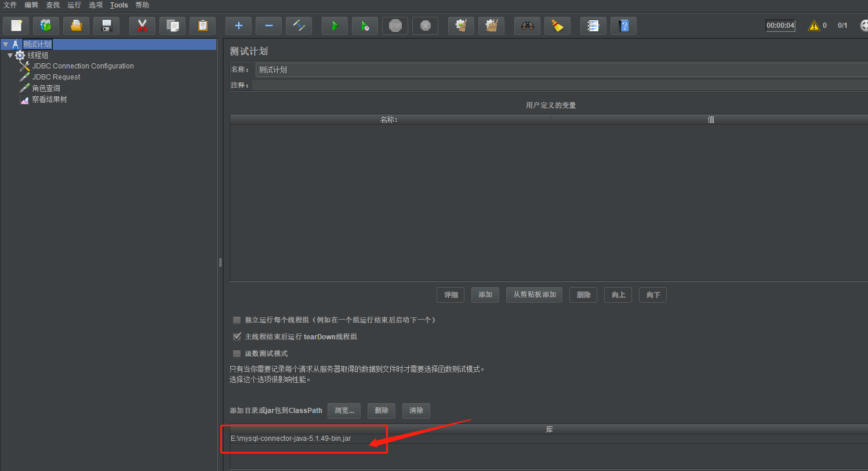Viewport: 868px width, 471px height.
Task: Click the 库 column header
Action: click(549, 429)
